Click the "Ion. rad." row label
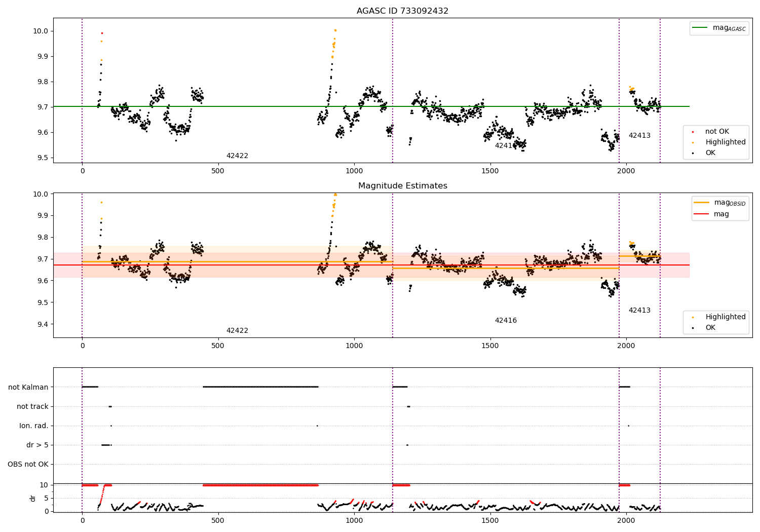Viewport: 760px width, 532px height. click(34, 426)
